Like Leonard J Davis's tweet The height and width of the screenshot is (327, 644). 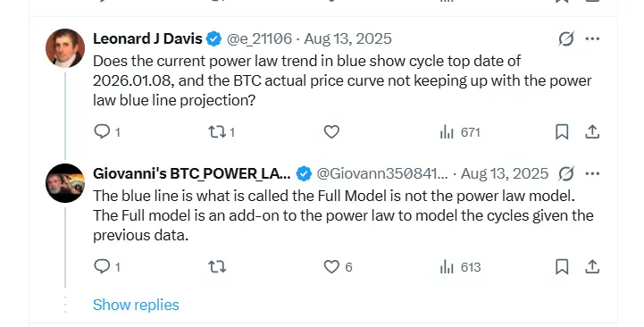[x=331, y=132]
